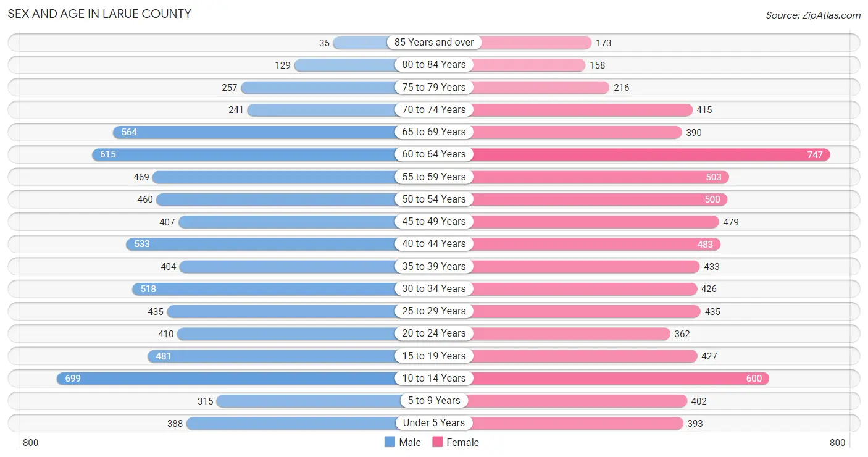The image size is (868, 457).
Task: Toggle the Male legend label
Action: point(410,442)
